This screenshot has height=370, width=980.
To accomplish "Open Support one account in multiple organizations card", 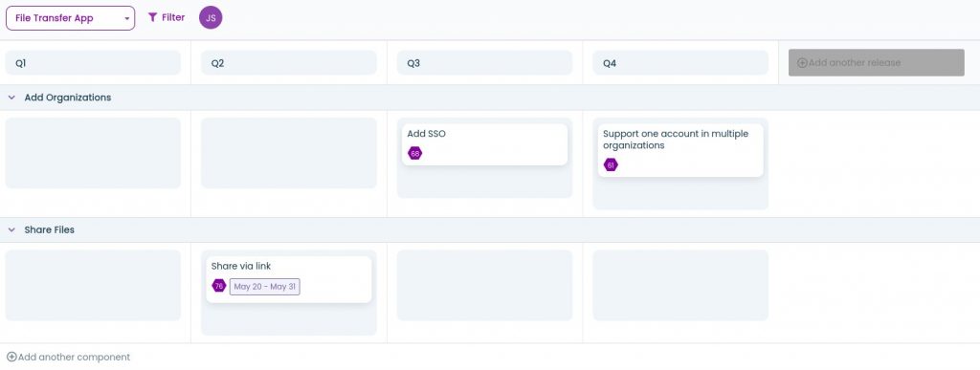I will (680, 150).
